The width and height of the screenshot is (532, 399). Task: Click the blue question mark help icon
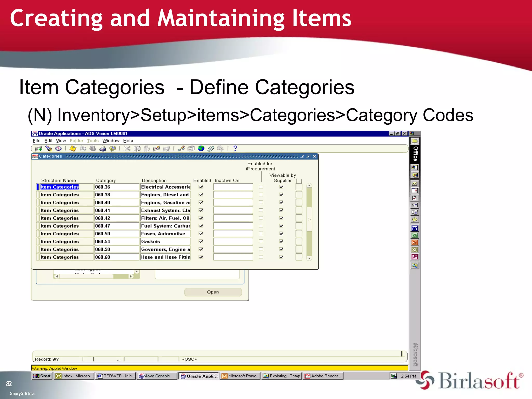coord(235,148)
